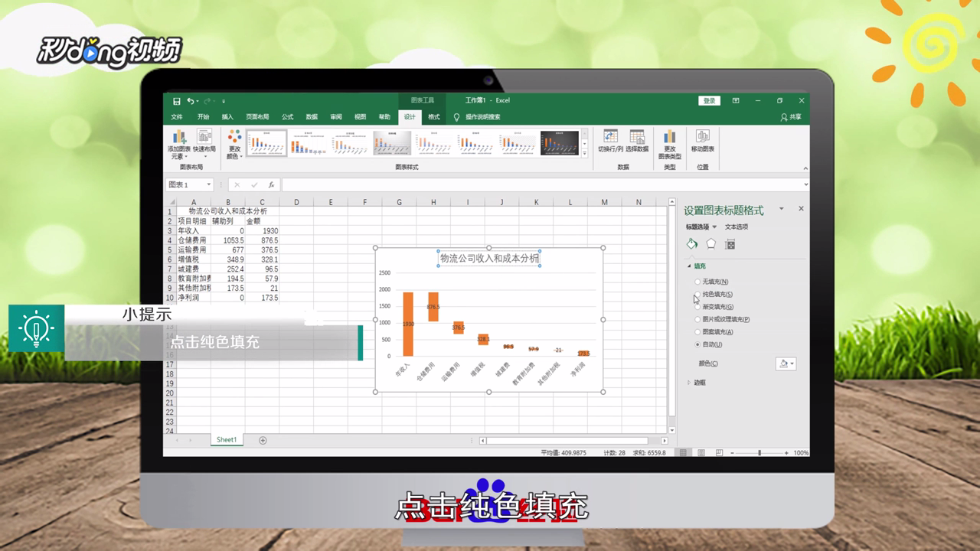Switch to the 格式 ribbon tab

click(432, 116)
